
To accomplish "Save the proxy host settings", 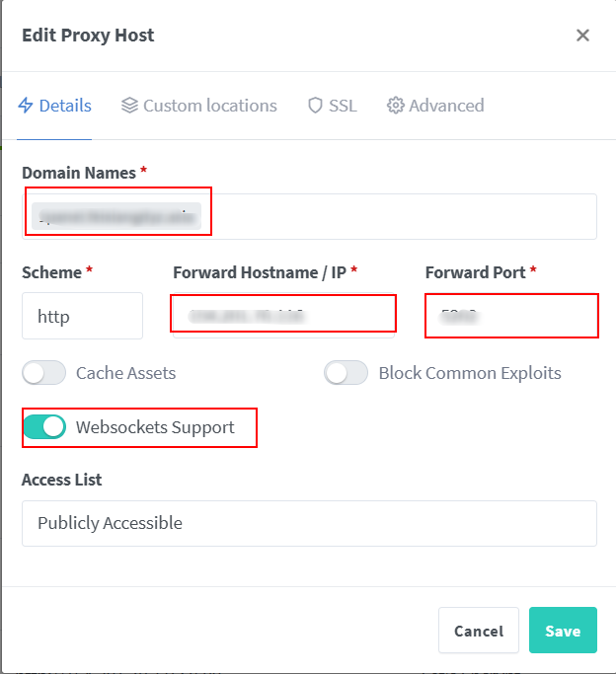I will [563, 631].
